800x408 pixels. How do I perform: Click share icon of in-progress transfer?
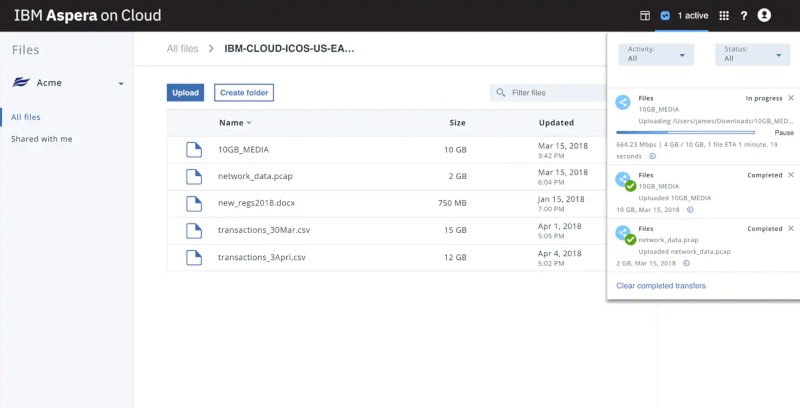623,102
